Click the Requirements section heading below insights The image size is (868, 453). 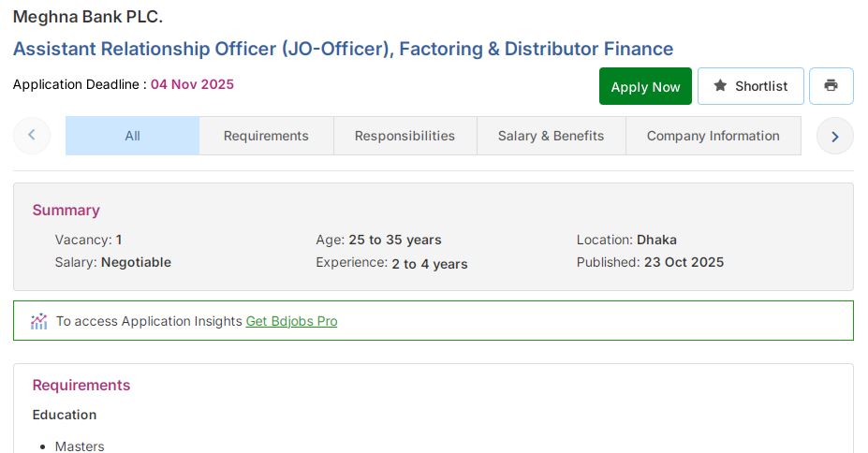click(81, 385)
